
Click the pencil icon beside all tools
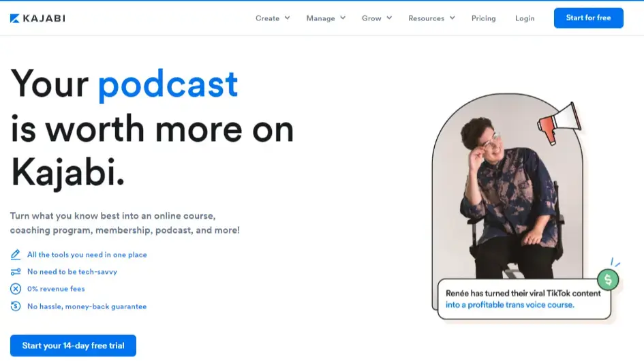[x=16, y=255]
